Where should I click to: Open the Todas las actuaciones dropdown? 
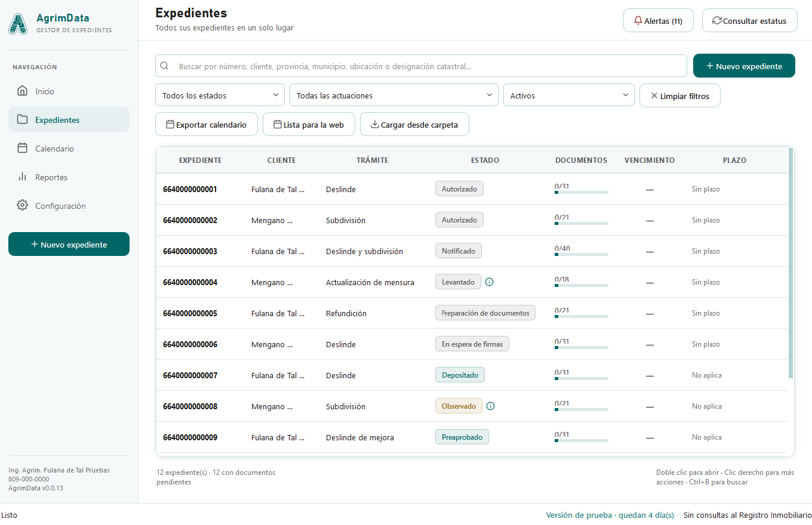[x=394, y=95]
